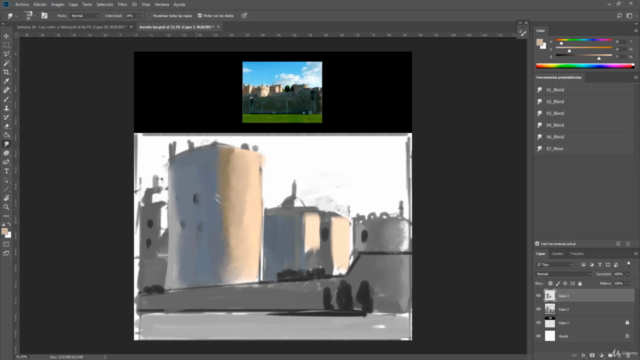The width and height of the screenshot is (640, 360).
Task: Lock all padlock icon in Capas panel
Action: [x=580, y=283]
